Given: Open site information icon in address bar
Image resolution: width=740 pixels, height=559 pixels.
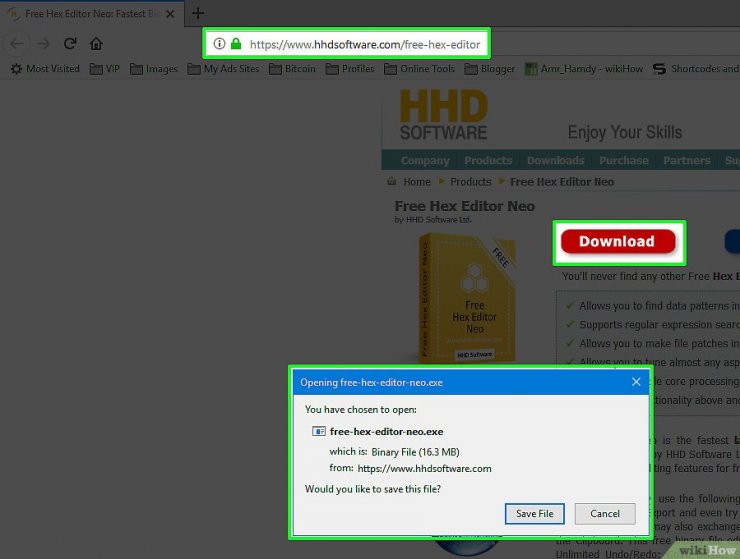Looking at the screenshot, I should pos(219,44).
